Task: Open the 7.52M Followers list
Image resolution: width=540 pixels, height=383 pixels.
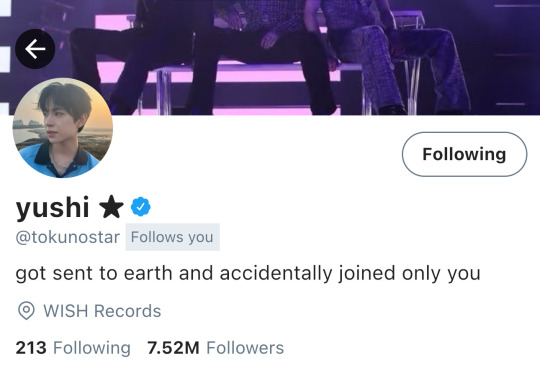Action: click(216, 348)
